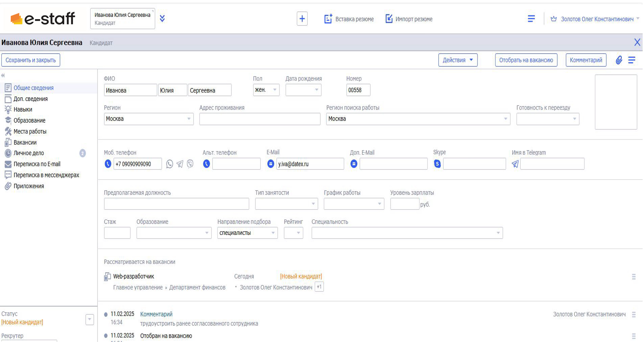Click the Skype icon before Skype field
The height and width of the screenshot is (342, 644).
point(437,164)
